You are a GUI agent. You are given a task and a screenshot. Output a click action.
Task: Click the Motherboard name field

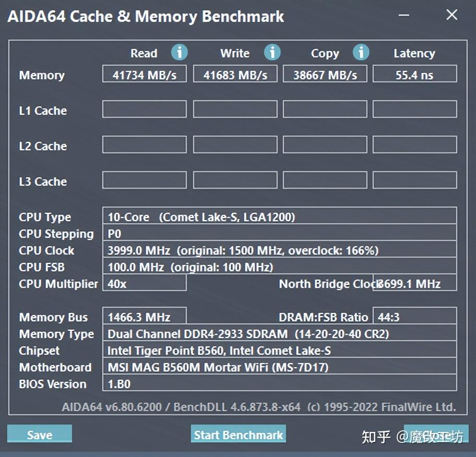click(279, 367)
